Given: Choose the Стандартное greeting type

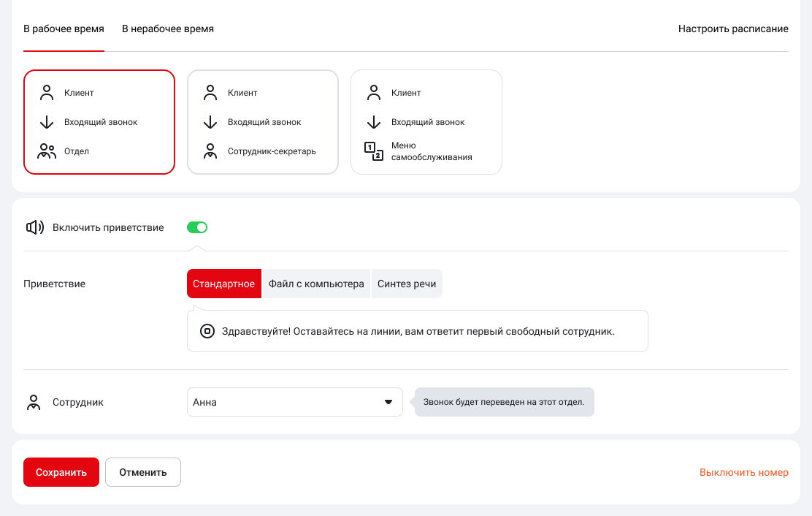Looking at the screenshot, I should (223, 284).
